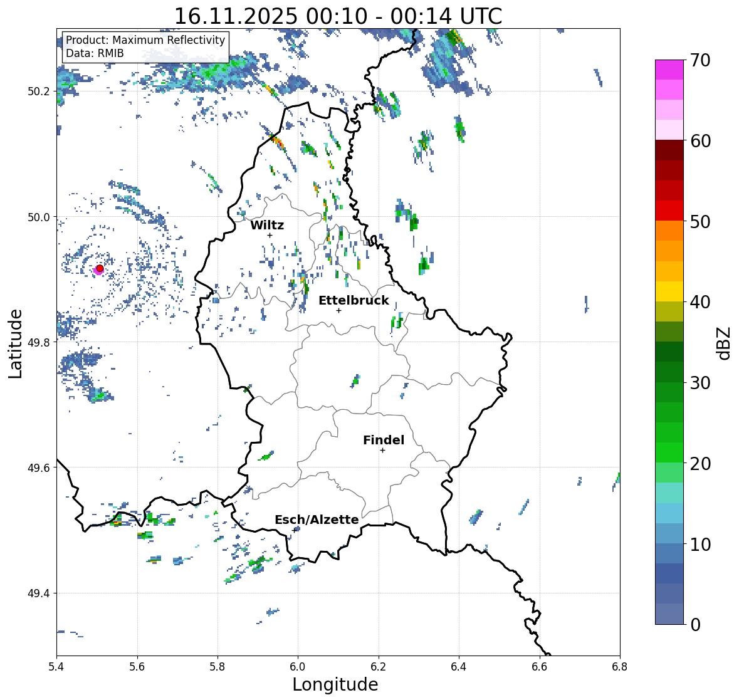
Task: Click 'Product: Maximum Reflectivity' in the legend box
Action: tap(145, 40)
